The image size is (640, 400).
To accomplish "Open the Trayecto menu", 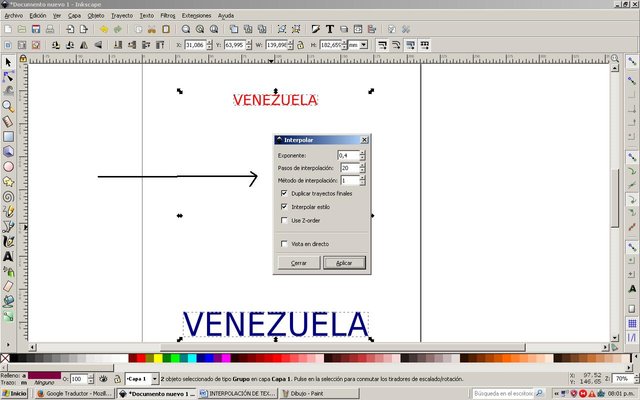I will coord(122,16).
